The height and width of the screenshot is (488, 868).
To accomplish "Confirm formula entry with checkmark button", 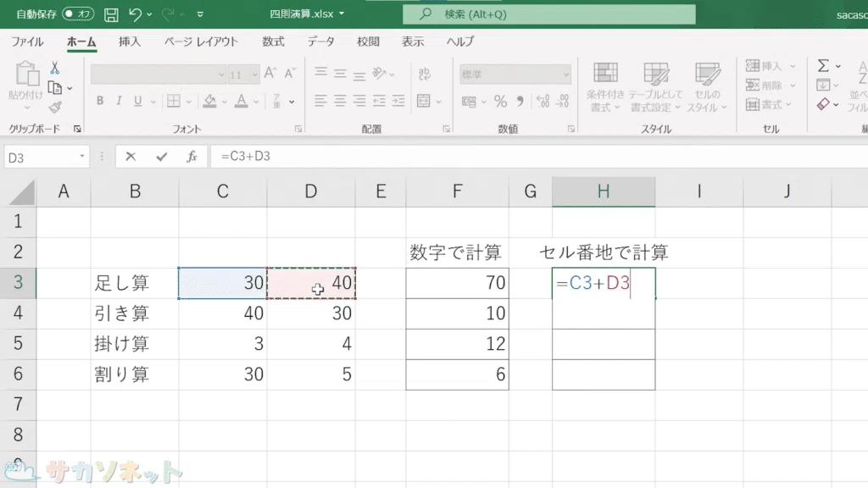I will pyautogui.click(x=162, y=157).
